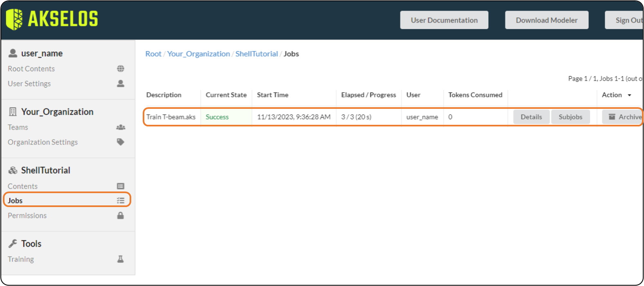Screen dimensions: 644x286
Task: Click the 3 / 3 (20 s) progress cell
Action: pos(356,117)
